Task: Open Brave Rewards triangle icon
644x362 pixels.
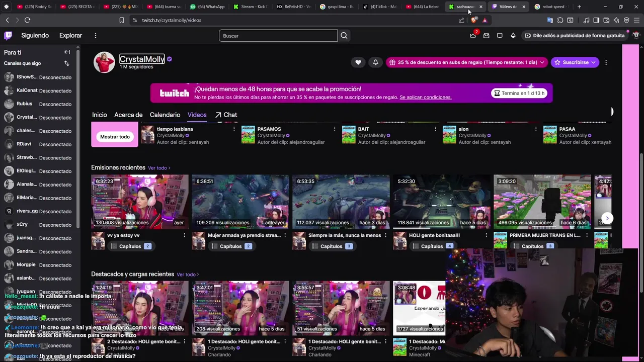Action: 485,20
